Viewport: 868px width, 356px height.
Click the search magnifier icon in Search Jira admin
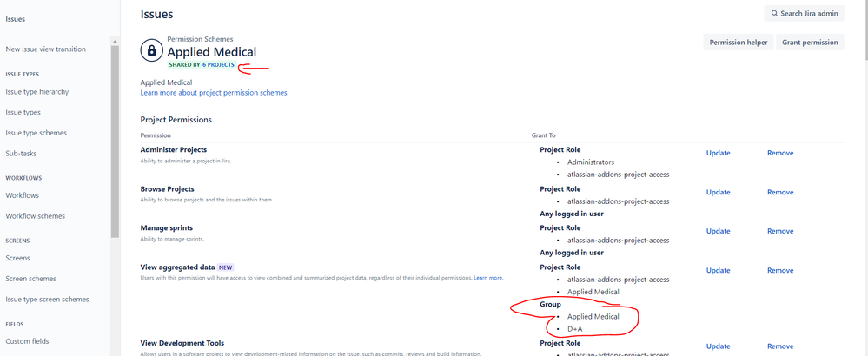pos(774,14)
